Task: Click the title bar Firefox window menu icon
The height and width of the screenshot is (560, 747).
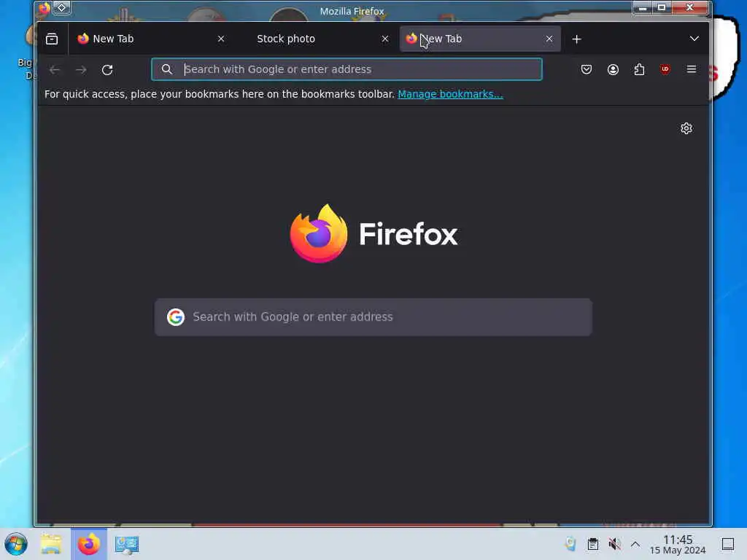Action: (x=44, y=8)
